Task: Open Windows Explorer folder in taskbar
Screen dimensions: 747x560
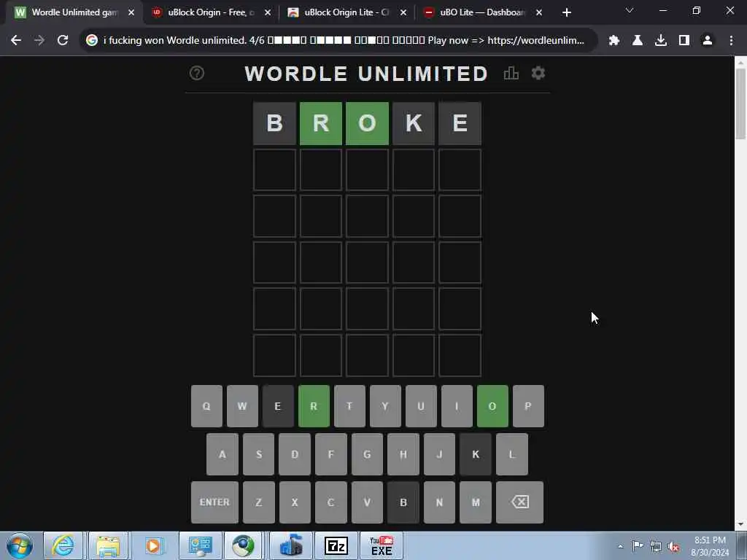Action: tap(108, 545)
